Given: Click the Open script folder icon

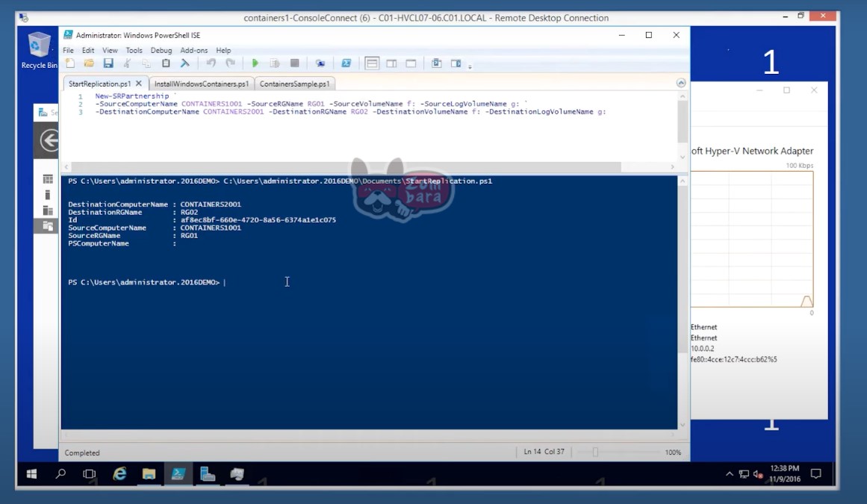Looking at the screenshot, I should pos(89,63).
